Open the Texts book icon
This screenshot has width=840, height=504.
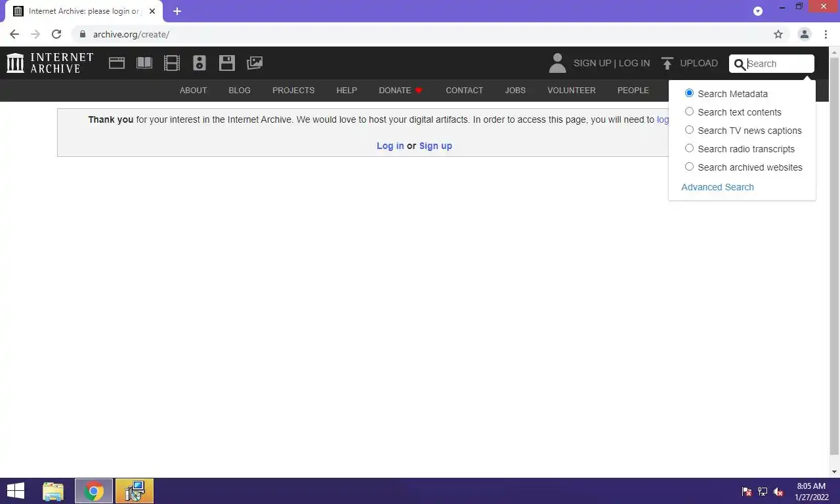(x=144, y=63)
